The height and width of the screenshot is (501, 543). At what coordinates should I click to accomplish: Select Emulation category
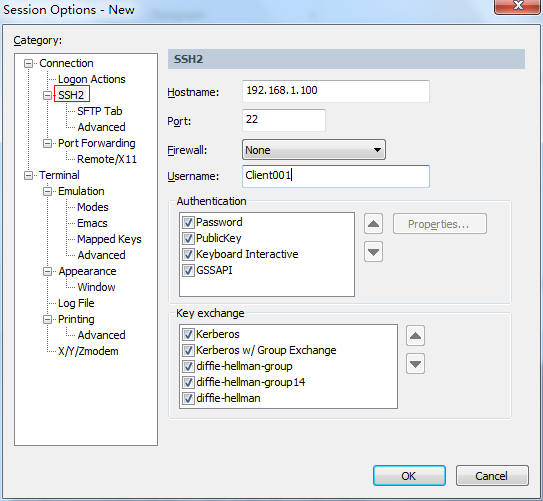point(81,191)
